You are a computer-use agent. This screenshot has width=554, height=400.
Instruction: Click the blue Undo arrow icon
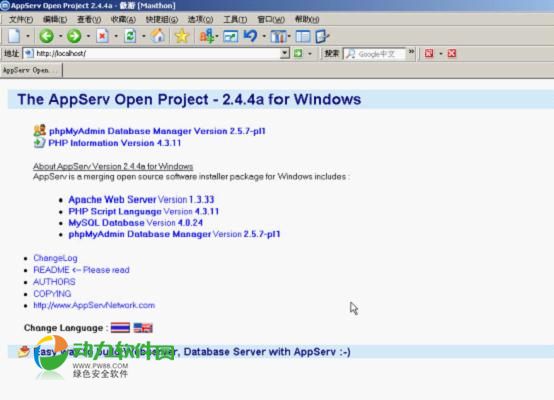pos(251,36)
